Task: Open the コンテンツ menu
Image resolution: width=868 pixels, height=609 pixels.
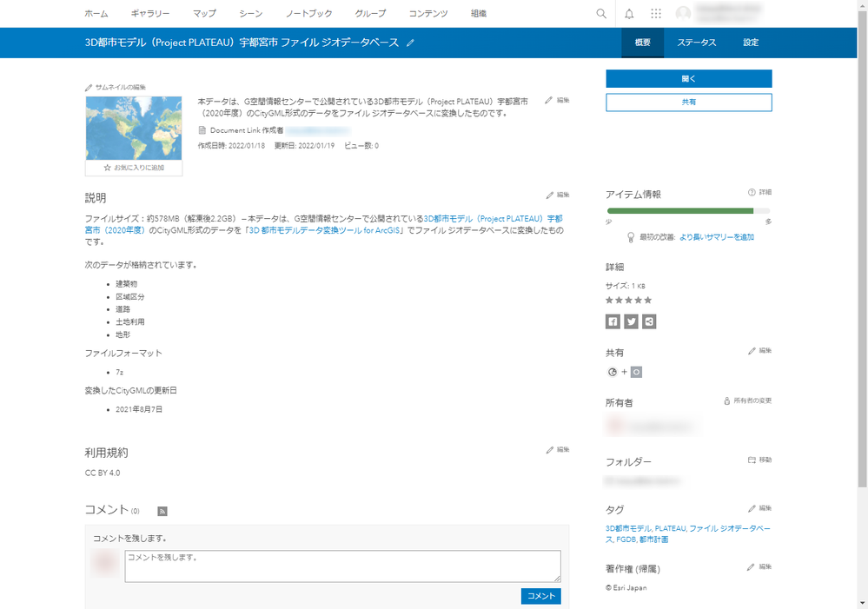Action: (427, 13)
